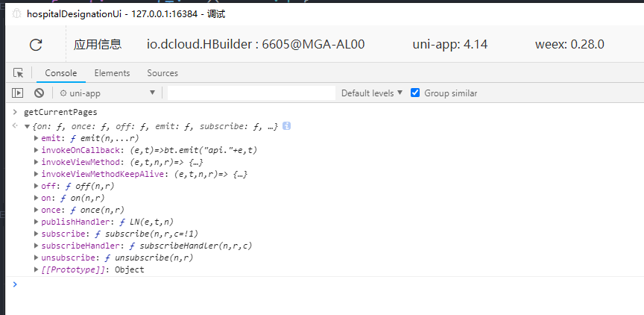
Task: Select the inspect element picker icon
Action: pyautogui.click(x=18, y=73)
